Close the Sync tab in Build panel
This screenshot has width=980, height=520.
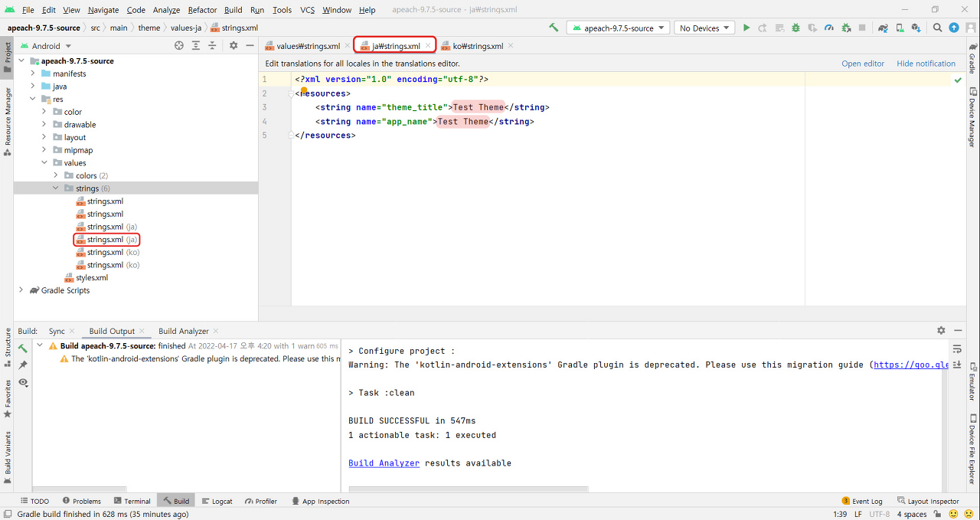pyautogui.click(x=73, y=331)
